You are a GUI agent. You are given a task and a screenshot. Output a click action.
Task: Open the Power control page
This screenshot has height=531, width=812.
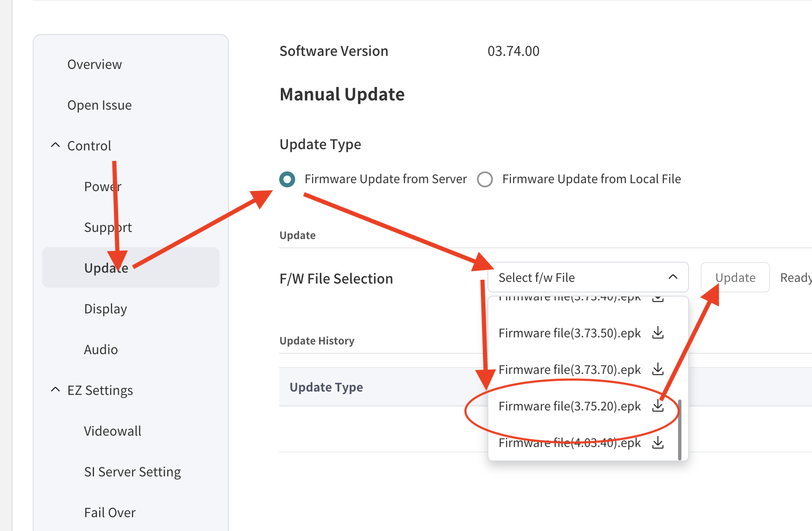point(102,187)
